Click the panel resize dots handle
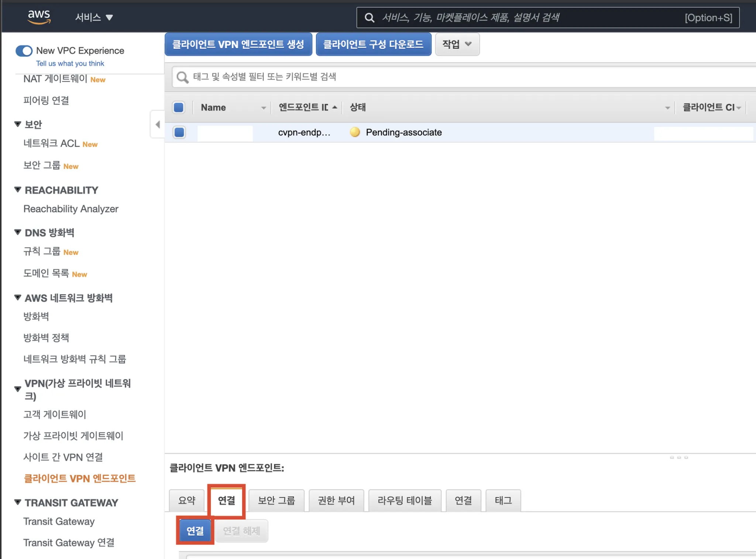The width and height of the screenshot is (756, 559). coord(678,457)
